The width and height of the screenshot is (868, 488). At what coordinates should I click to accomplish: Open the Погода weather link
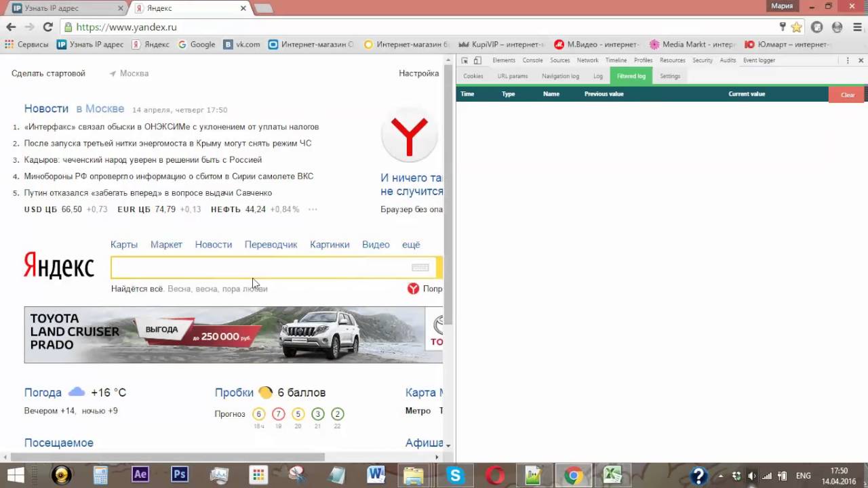pos(43,392)
